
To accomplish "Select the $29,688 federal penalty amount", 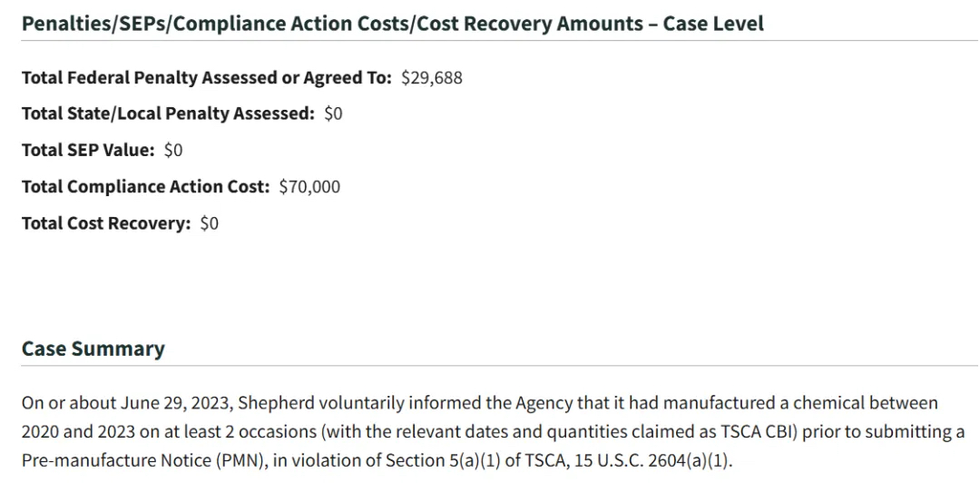I will tap(432, 78).
